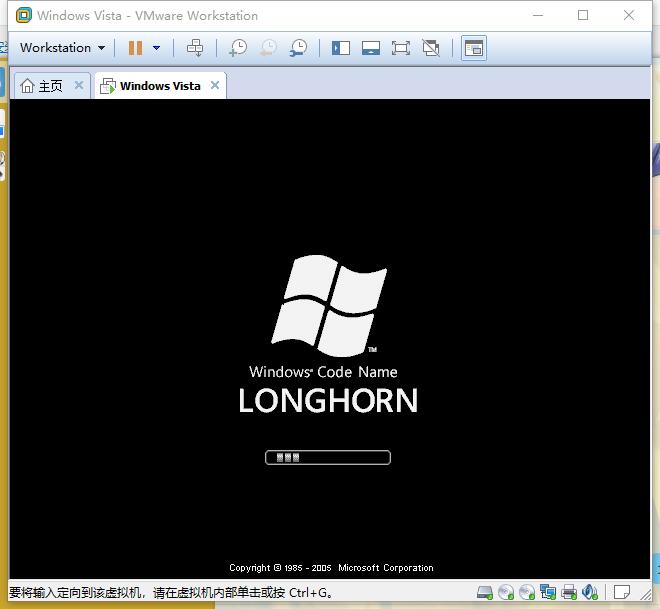Close the Windows Vista tab
The height and width of the screenshot is (609, 660).
(x=215, y=85)
